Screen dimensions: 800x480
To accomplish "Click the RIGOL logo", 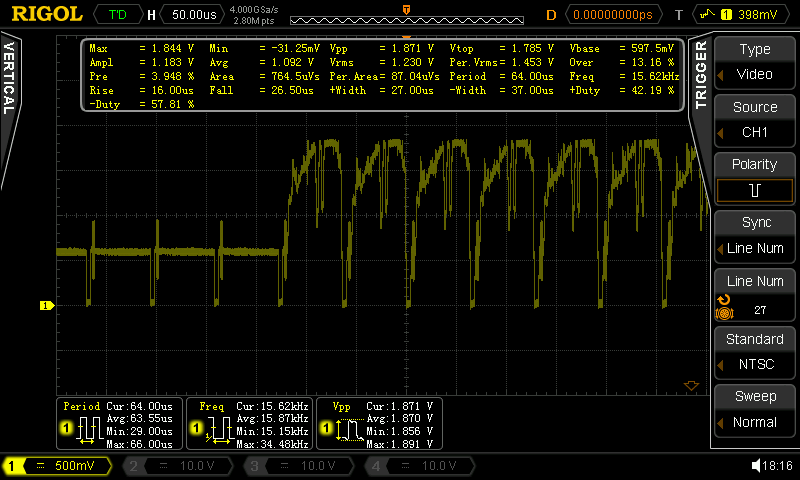I will click(x=47, y=14).
